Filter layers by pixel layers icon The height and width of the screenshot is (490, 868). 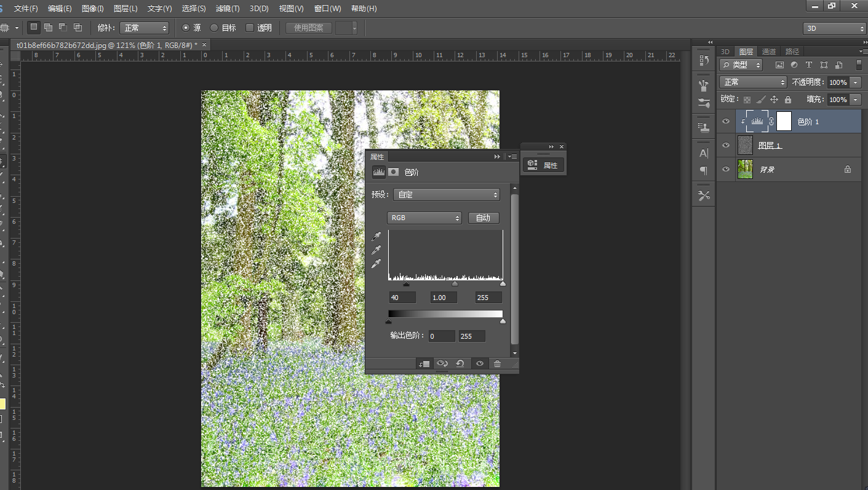click(779, 65)
